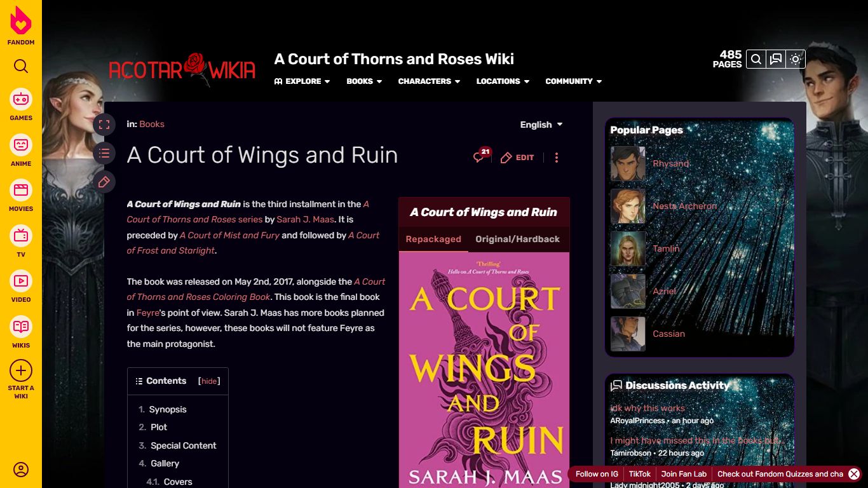Screen dimensions: 868x488
Task: Open A Court of Frost and Starlight link
Action: 253,243
